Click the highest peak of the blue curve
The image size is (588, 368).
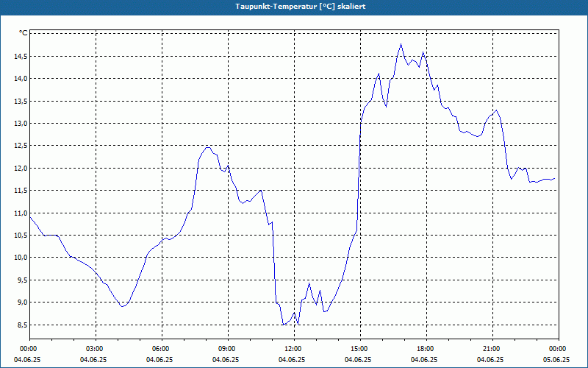[401, 44]
